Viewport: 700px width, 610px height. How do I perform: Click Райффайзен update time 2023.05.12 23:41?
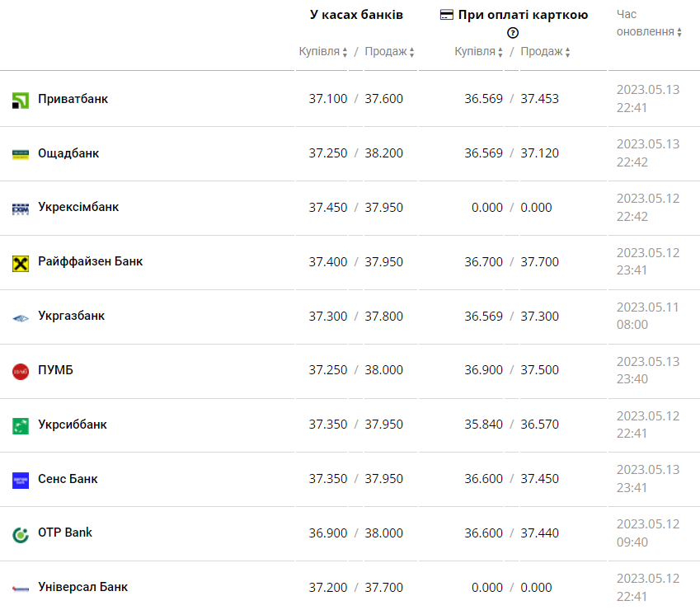pyautogui.click(x=648, y=261)
